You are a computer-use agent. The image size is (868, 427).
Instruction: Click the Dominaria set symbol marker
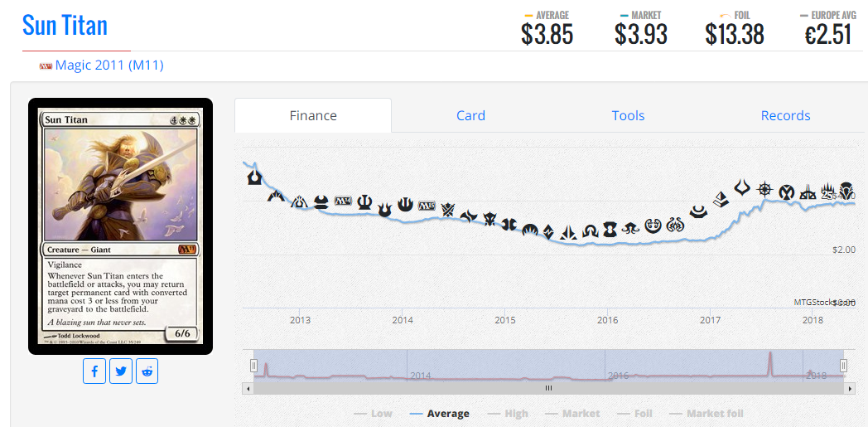coord(846,190)
